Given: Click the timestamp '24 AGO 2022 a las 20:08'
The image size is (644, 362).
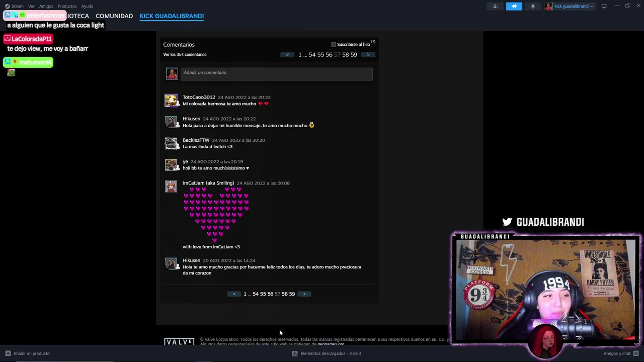Looking at the screenshot, I should pyautogui.click(x=263, y=183).
